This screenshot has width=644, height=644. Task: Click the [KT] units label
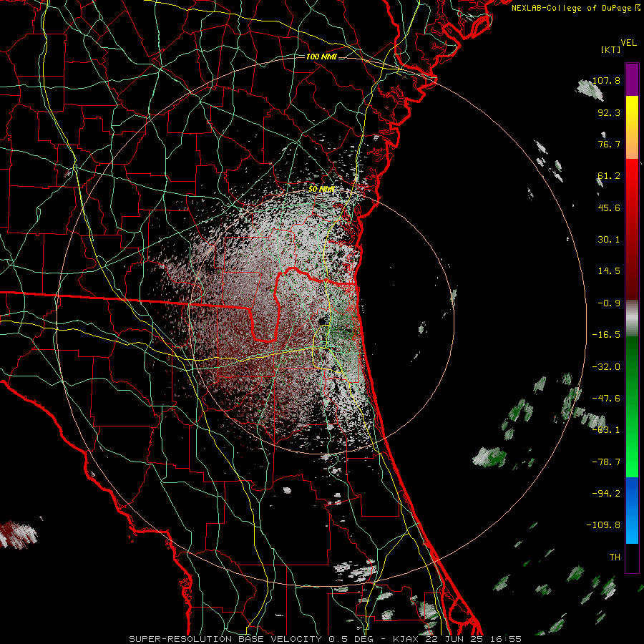coord(610,49)
